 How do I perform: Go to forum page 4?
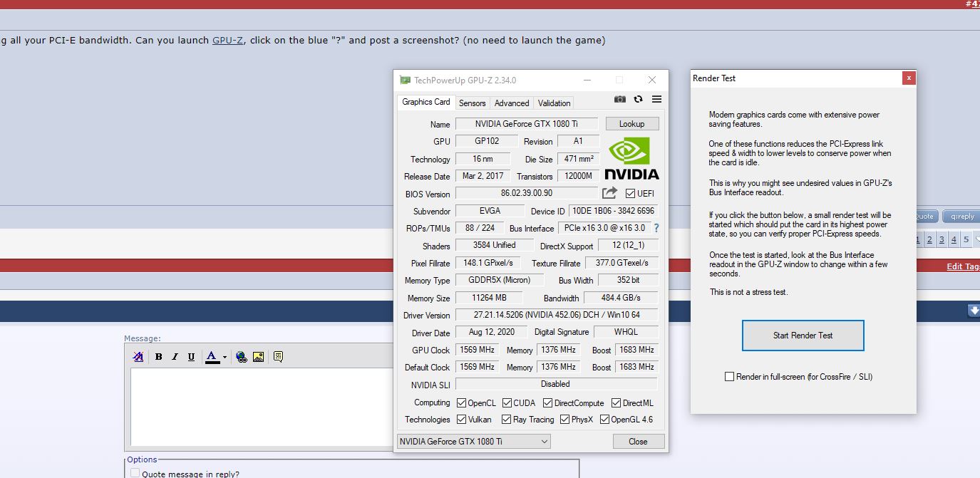point(954,239)
